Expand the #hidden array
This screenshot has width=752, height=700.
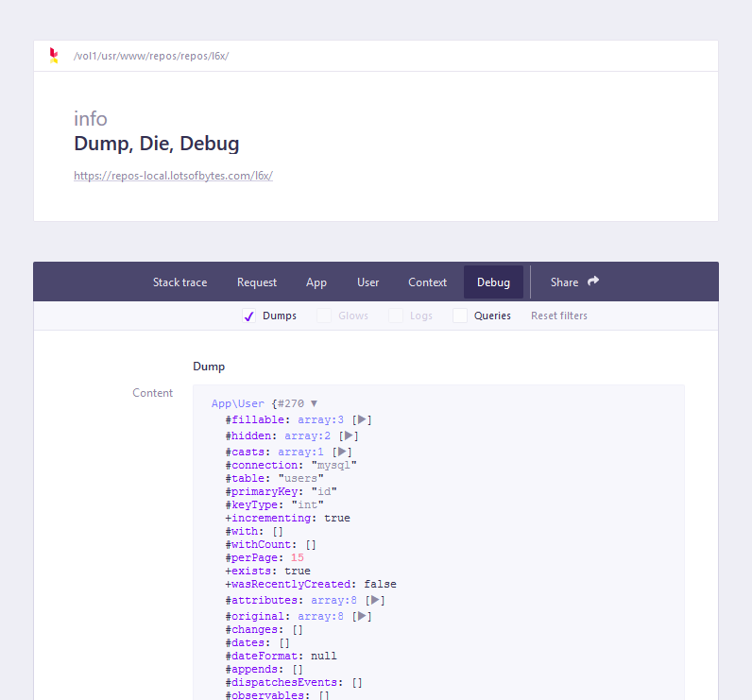(x=349, y=435)
